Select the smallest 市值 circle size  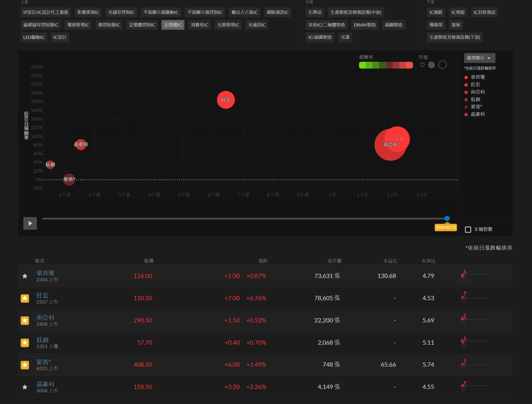pyautogui.click(x=422, y=65)
